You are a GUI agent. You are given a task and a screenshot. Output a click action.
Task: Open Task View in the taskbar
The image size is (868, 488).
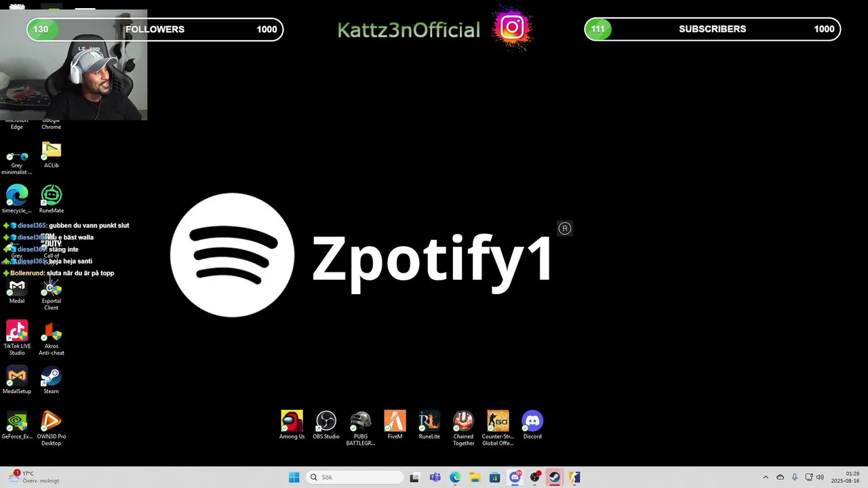click(x=414, y=477)
